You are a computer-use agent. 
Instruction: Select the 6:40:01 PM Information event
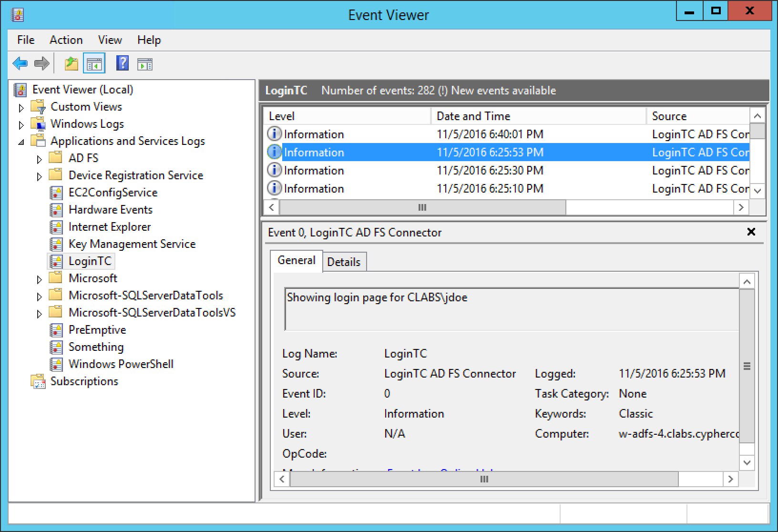coord(314,134)
